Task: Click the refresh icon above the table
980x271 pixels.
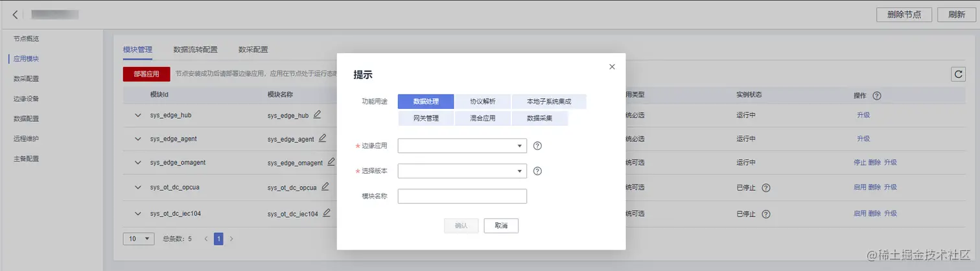Action: 958,74
